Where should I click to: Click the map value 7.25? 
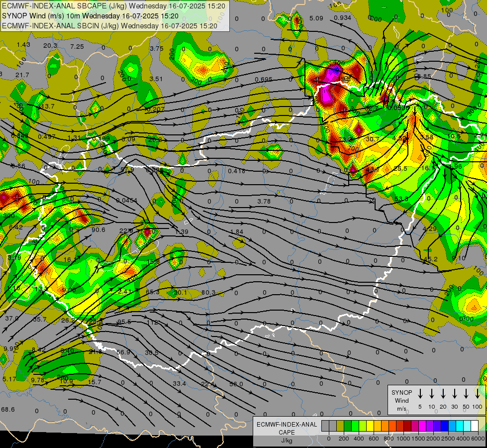click(x=77, y=47)
